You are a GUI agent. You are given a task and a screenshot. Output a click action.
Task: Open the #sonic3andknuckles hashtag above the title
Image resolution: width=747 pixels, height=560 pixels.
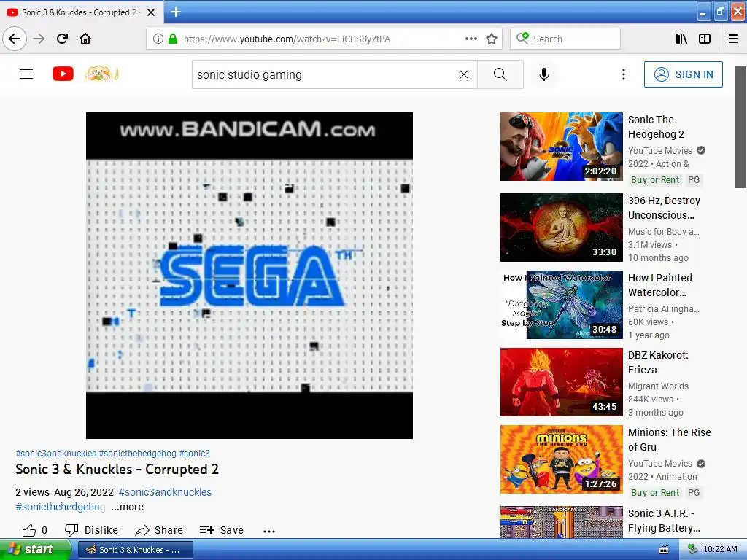pyautogui.click(x=55, y=454)
